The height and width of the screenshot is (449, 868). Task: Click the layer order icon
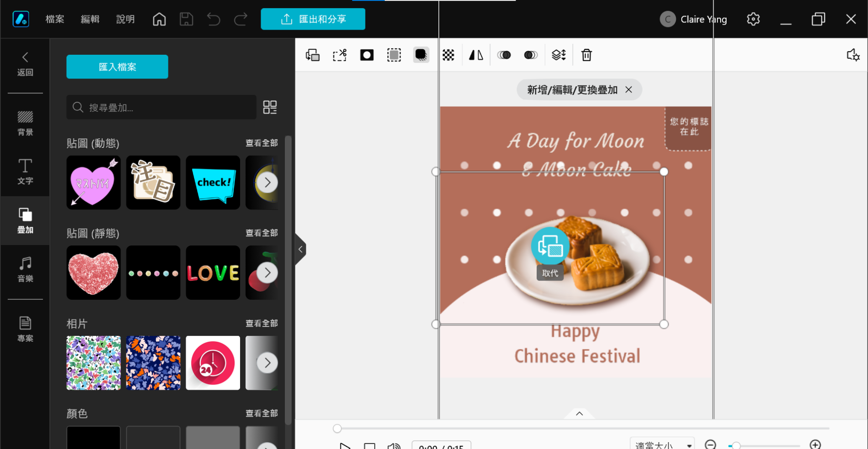click(559, 55)
